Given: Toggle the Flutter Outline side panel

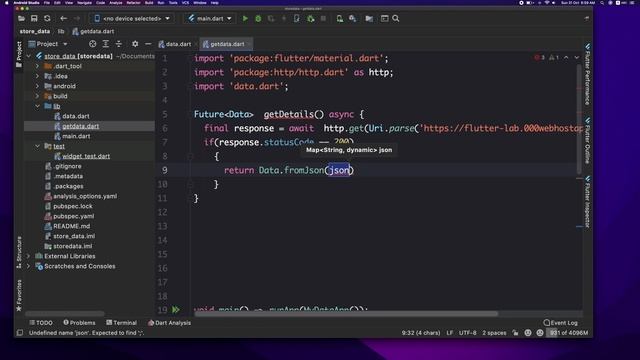Looking at the screenshot, I should pos(587,141).
